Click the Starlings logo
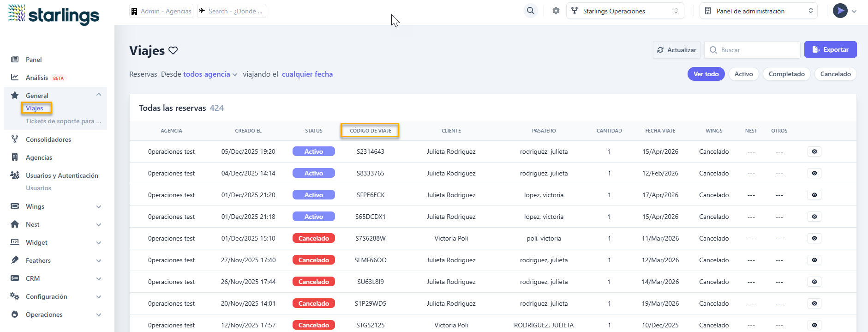Viewport: 868px width, 332px height. click(54, 14)
